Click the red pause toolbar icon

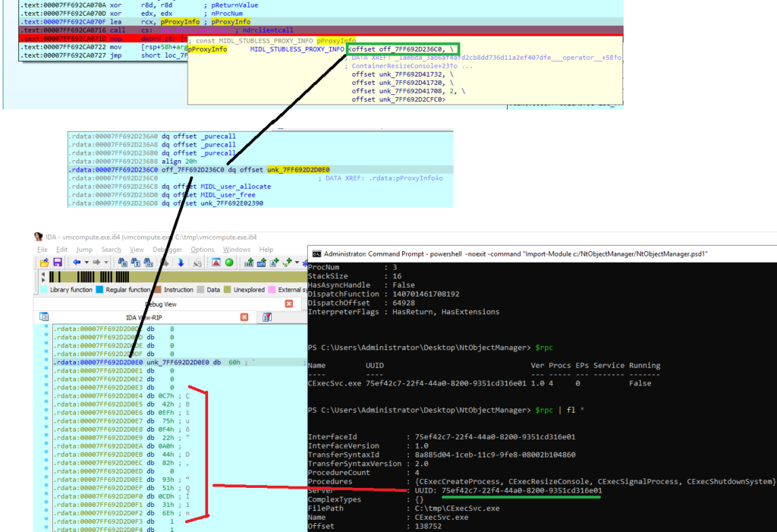[216, 262]
